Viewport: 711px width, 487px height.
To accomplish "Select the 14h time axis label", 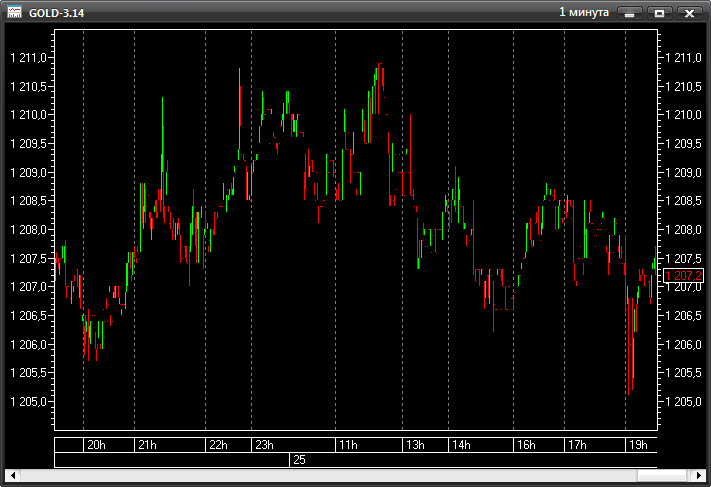I will tap(461, 445).
